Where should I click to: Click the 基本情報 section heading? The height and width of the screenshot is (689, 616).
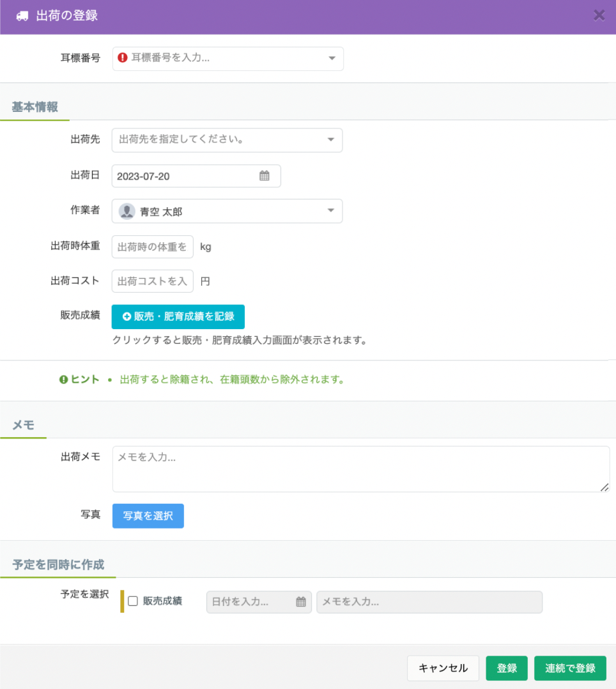click(x=35, y=107)
